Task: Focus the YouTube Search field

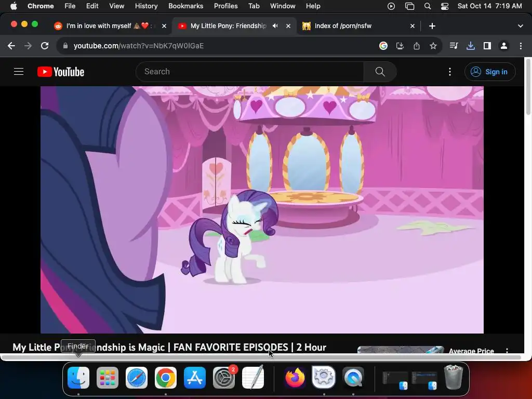Action: [250, 72]
